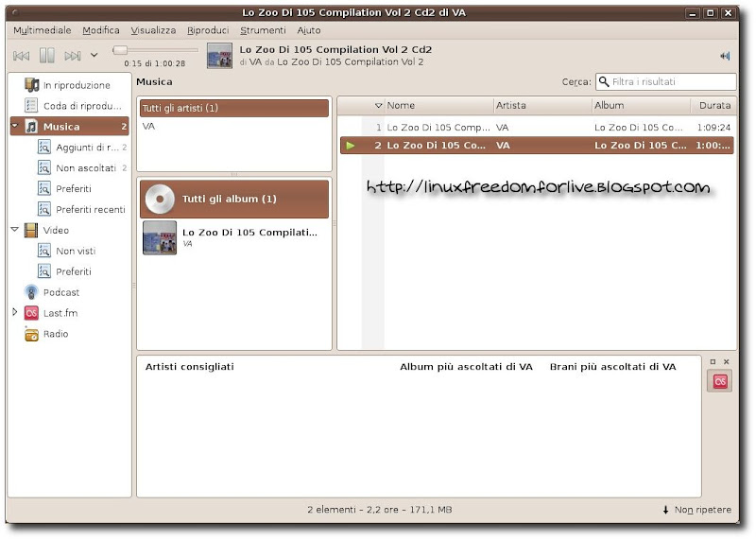This screenshot has height=540, width=756.
Task: Click the All albums disc icon
Action: coord(160,199)
